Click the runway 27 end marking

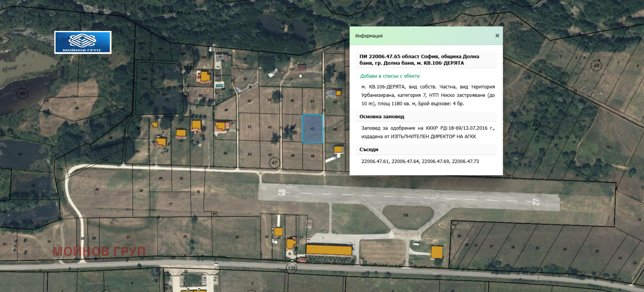click(x=536, y=202)
